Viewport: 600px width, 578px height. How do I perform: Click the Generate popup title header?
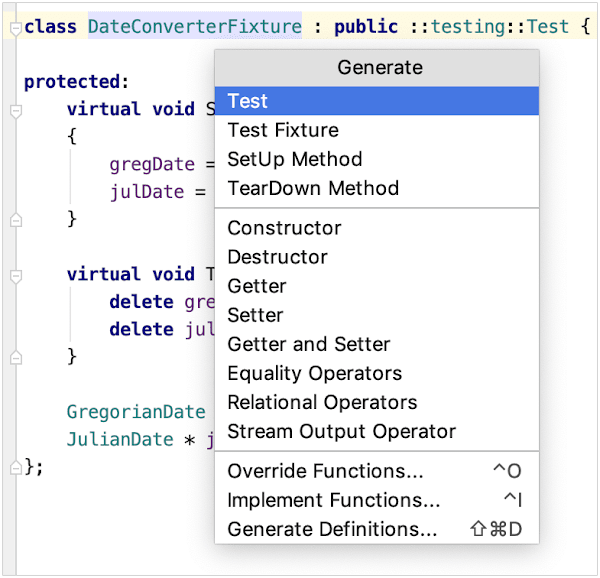[377, 68]
